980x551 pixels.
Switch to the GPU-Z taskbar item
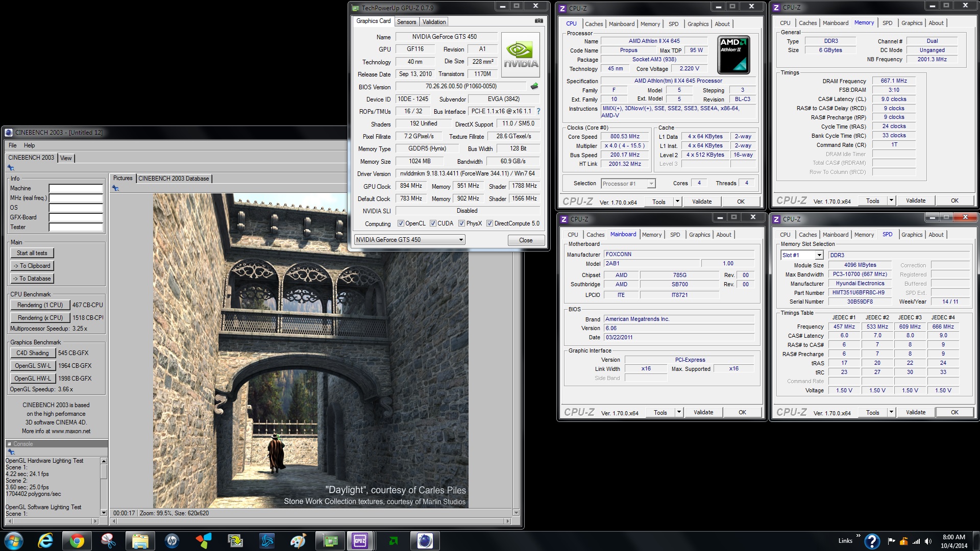tap(330, 541)
